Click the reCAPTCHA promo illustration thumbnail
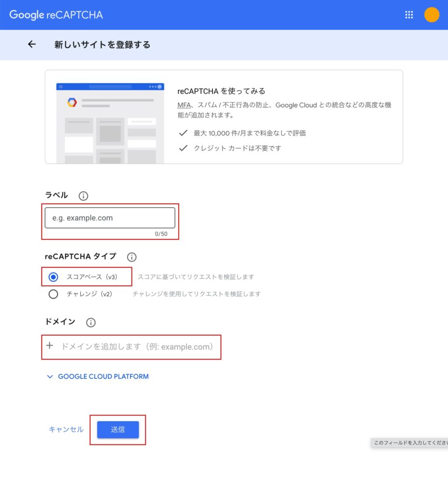 (x=110, y=123)
